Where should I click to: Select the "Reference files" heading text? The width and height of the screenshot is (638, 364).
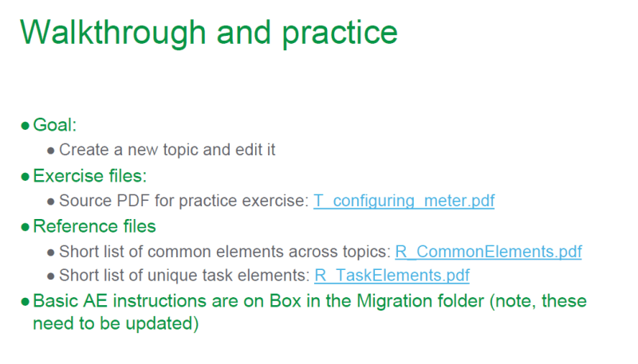coord(94,226)
